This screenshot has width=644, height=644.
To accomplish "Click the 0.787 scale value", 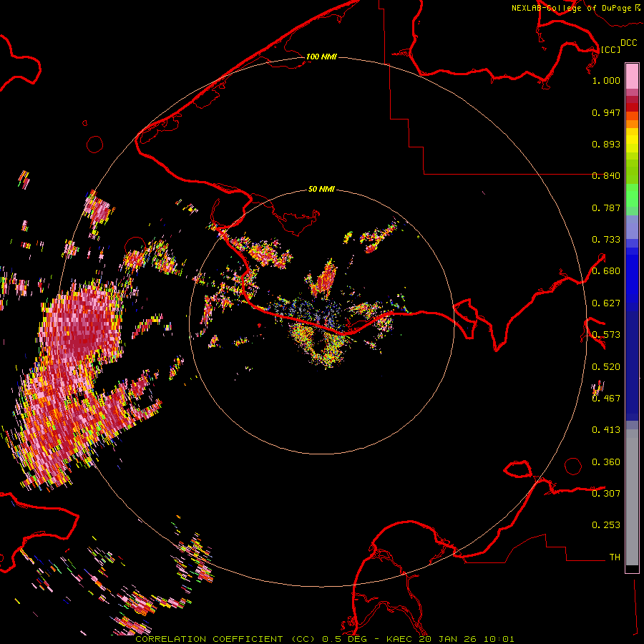I will click(606, 208).
